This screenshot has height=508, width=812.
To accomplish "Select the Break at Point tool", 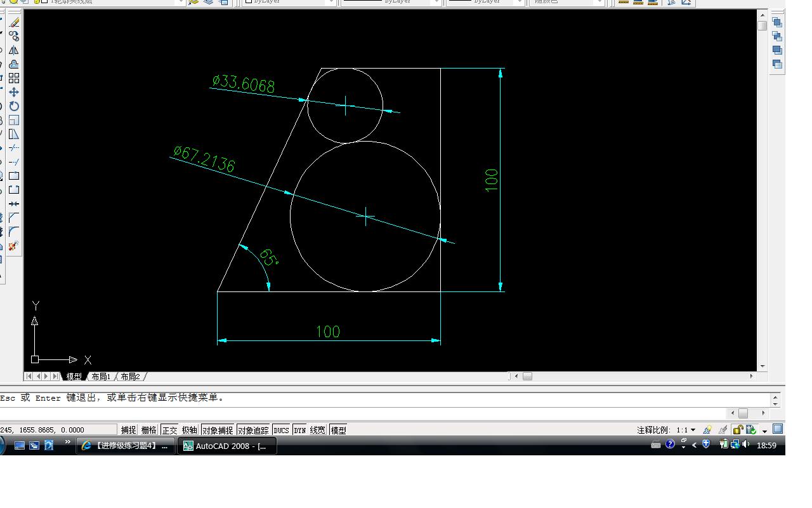I will (14, 176).
